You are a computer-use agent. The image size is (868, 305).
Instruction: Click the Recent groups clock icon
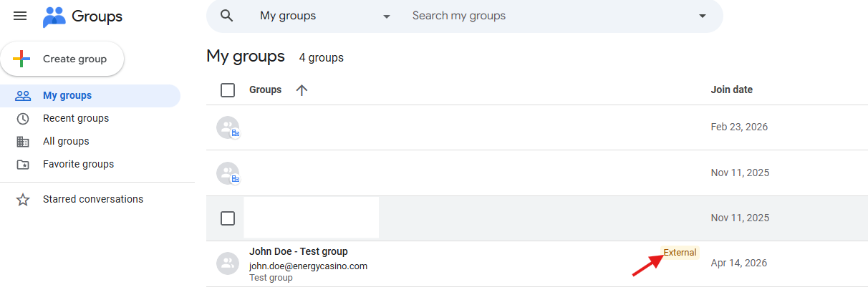[x=23, y=119]
